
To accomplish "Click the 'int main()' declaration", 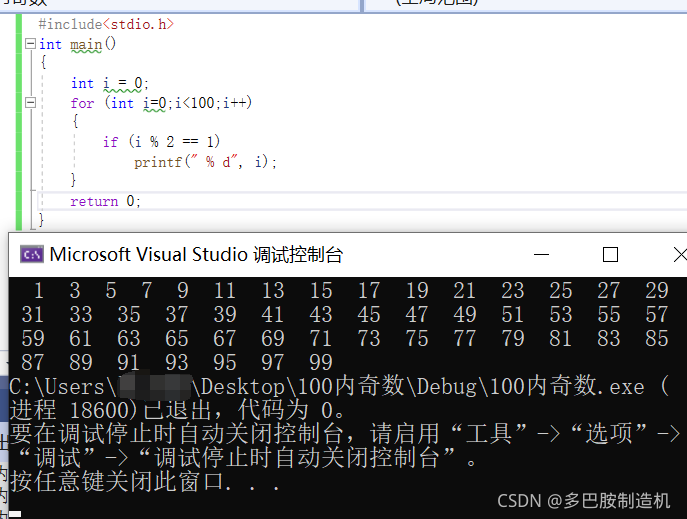I will pos(78,44).
